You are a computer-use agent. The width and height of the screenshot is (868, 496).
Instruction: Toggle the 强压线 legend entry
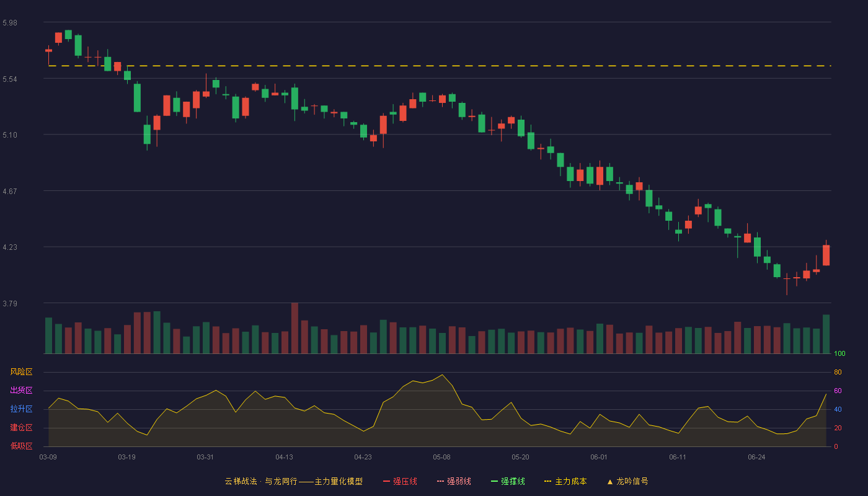pos(400,481)
